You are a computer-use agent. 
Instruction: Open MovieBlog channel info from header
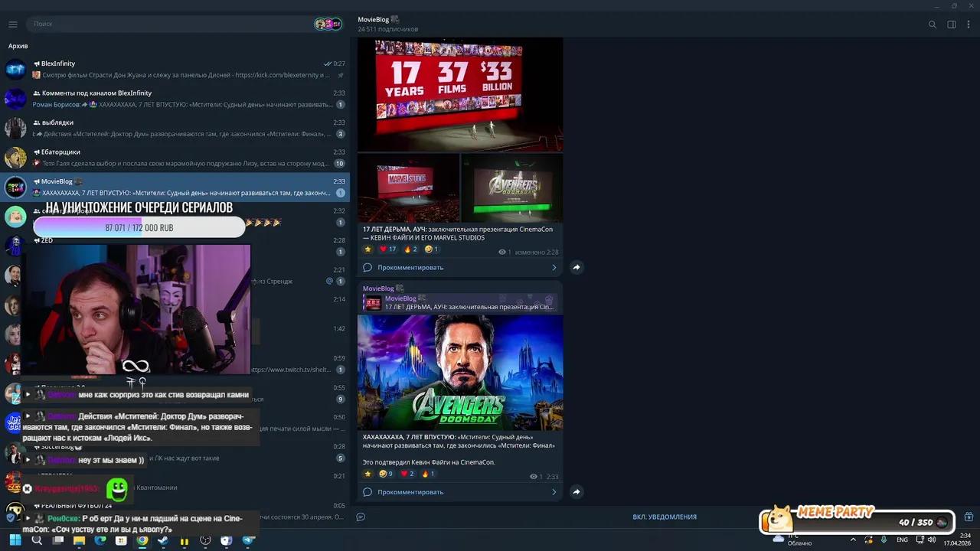pyautogui.click(x=387, y=24)
